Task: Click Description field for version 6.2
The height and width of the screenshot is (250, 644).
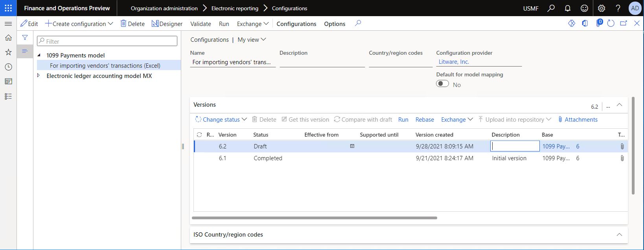Action: click(515, 146)
